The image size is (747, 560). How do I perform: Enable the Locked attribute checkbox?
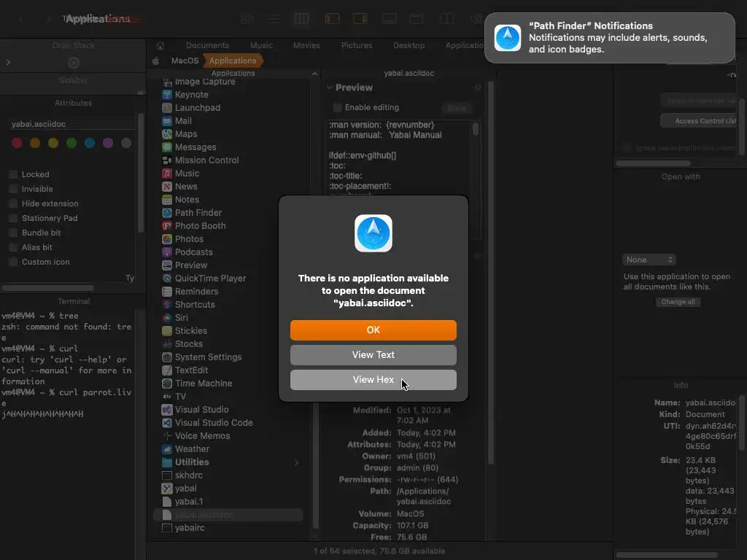(13, 175)
